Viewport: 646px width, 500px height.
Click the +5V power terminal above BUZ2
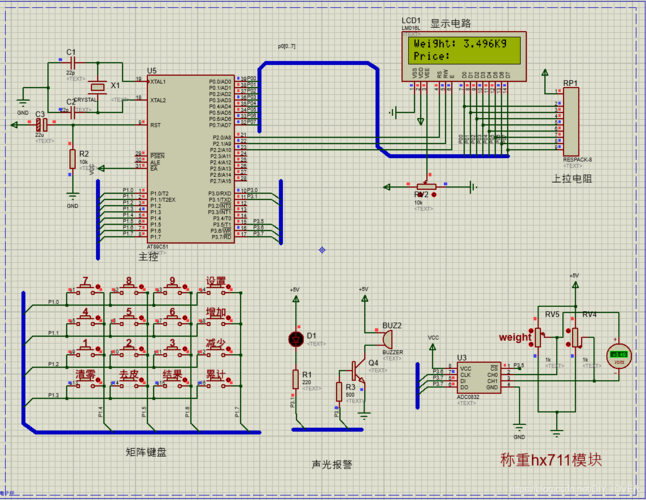(364, 298)
